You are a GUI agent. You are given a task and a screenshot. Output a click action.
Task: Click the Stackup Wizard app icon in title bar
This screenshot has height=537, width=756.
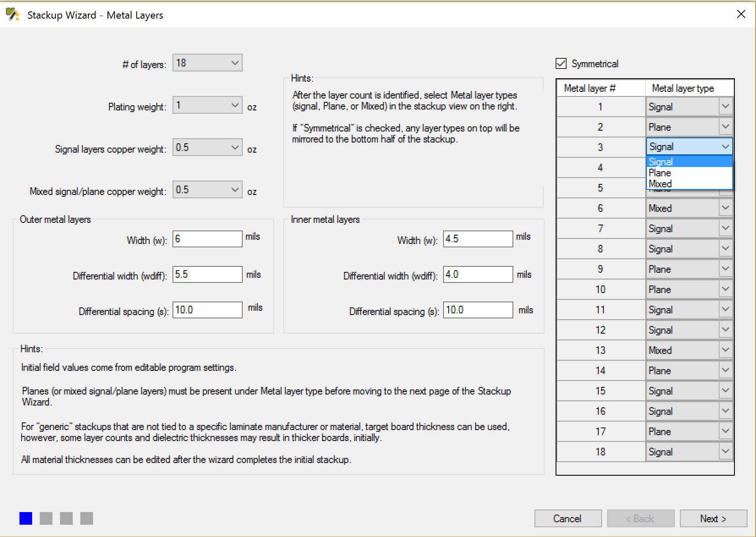pos(13,14)
